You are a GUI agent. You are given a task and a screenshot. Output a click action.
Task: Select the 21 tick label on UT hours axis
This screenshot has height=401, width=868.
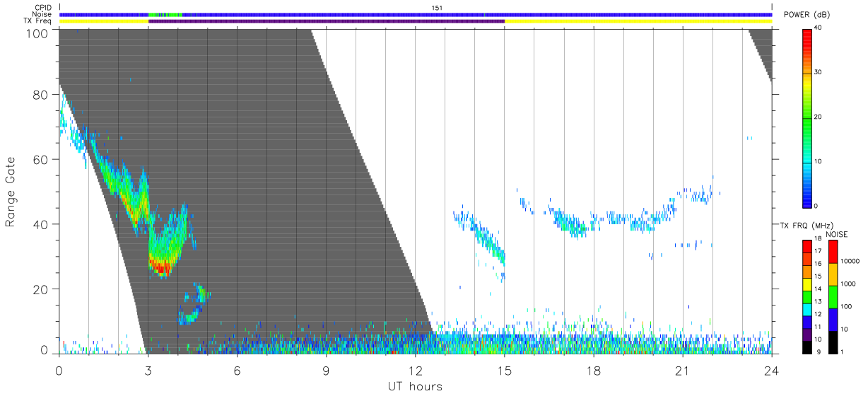tap(682, 371)
